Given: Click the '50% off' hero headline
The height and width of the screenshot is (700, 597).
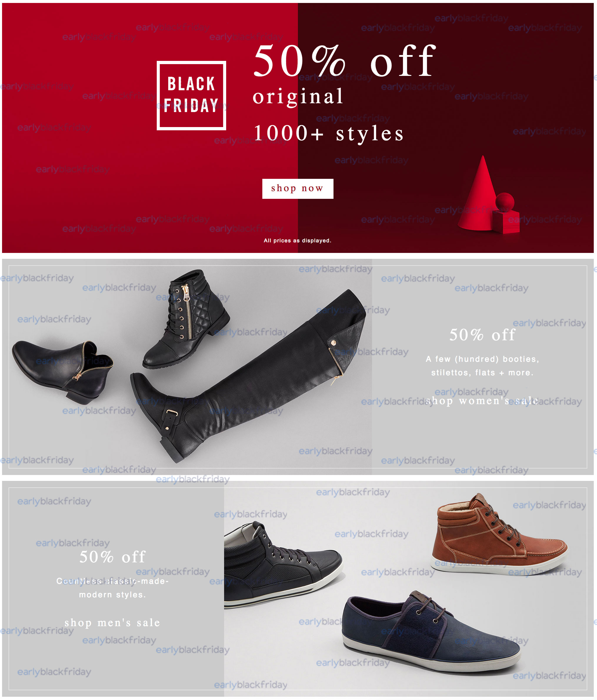Looking at the screenshot, I should pyautogui.click(x=345, y=61).
